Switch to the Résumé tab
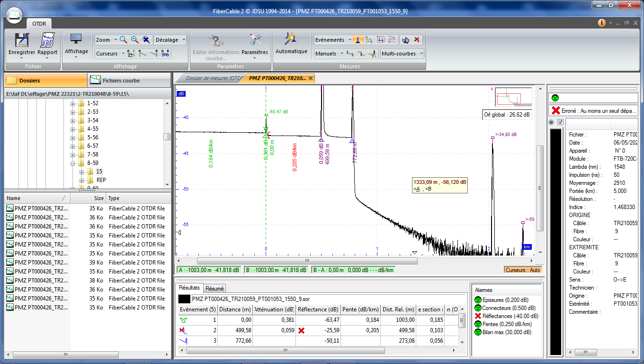This screenshot has height=364, width=644. pyautogui.click(x=215, y=288)
